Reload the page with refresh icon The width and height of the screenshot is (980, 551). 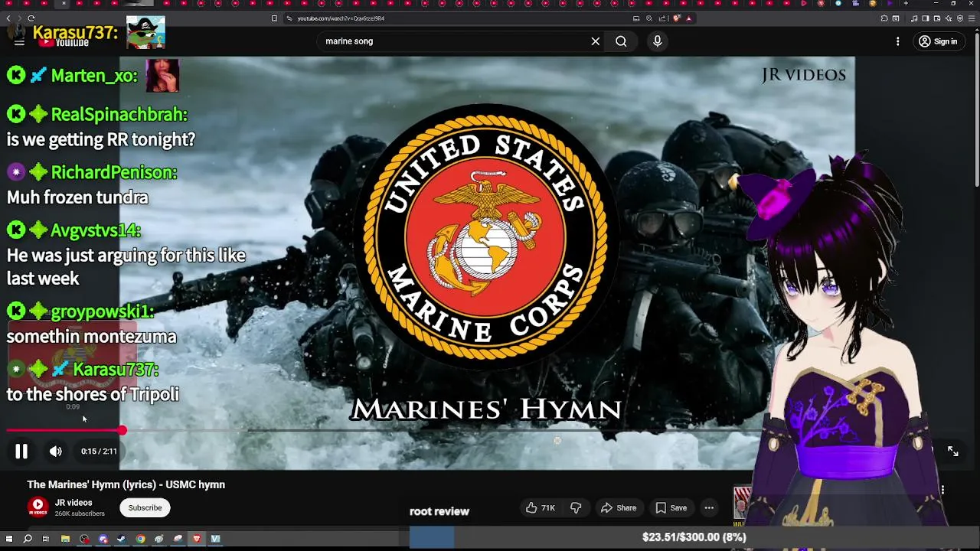31,18
